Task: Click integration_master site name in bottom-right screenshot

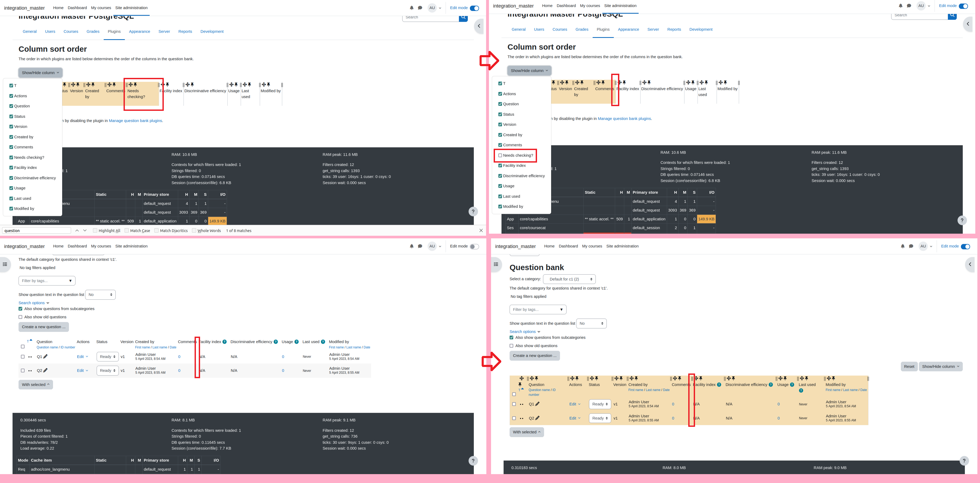Action: pos(516,247)
